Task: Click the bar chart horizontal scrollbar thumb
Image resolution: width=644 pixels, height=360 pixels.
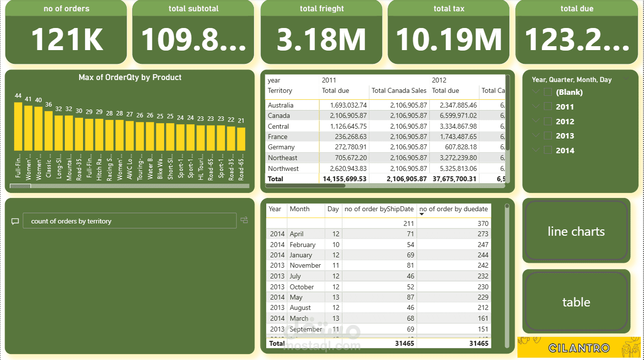Action: coord(20,186)
